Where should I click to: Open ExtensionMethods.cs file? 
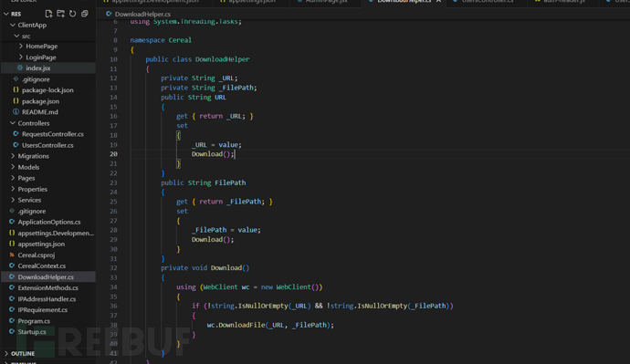point(47,287)
